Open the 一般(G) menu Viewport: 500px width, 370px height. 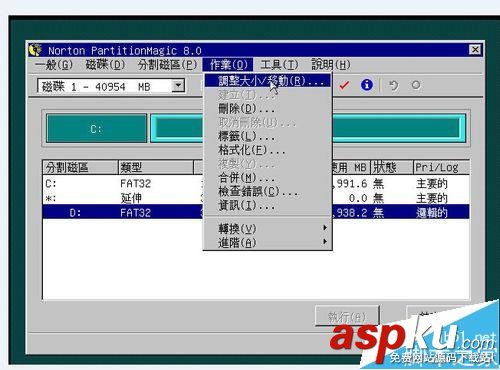point(54,64)
